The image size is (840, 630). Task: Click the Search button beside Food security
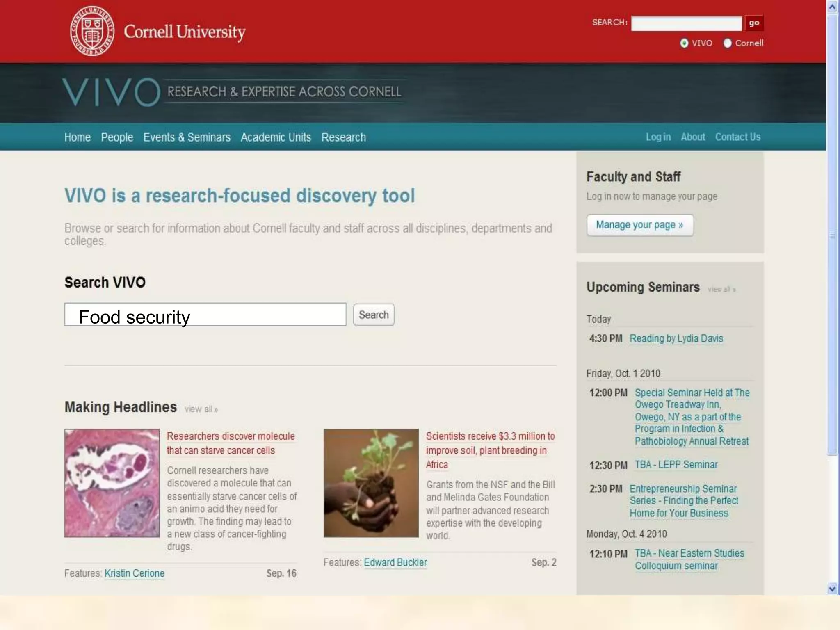coord(373,315)
